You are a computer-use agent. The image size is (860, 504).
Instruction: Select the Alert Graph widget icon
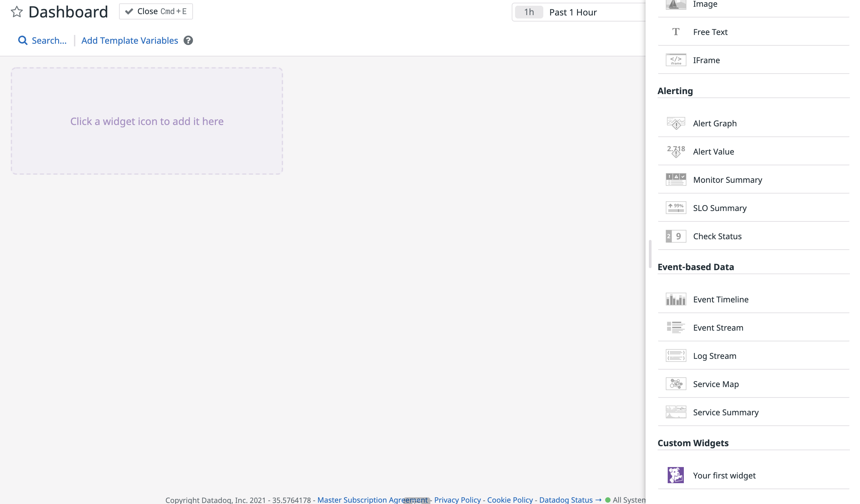[676, 123]
